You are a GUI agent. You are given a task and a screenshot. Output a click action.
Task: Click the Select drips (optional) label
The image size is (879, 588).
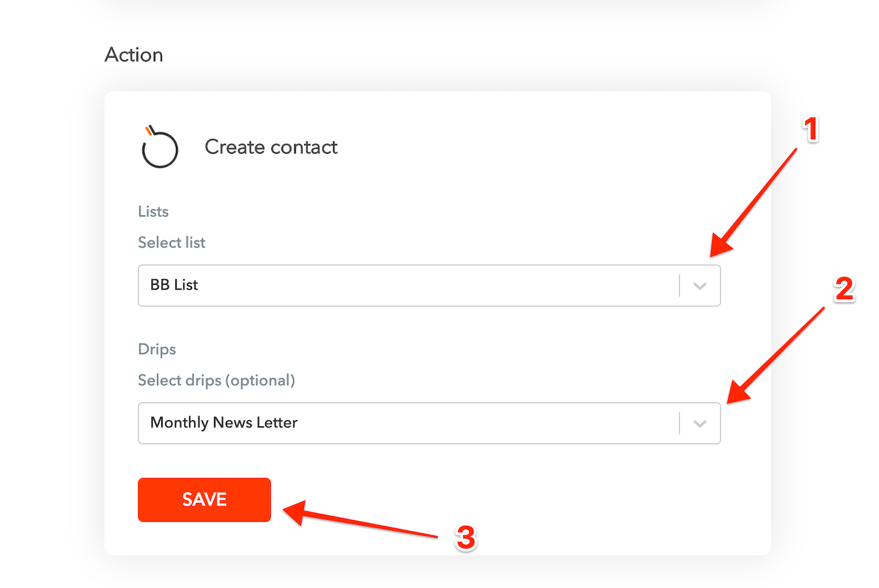pos(217,381)
